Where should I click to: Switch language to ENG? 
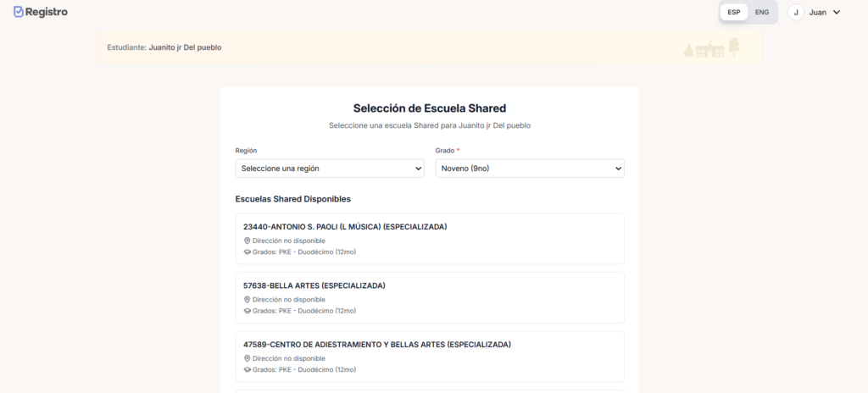(x=762, y=12)
